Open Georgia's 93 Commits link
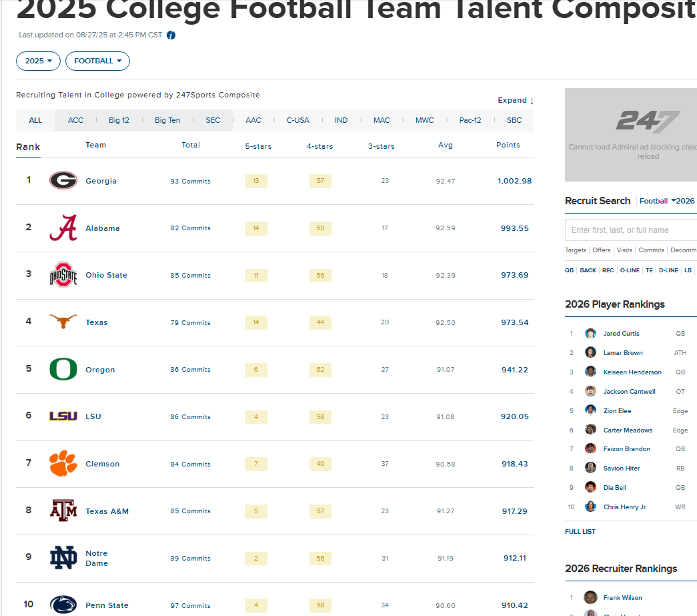Screen dimensions: 697x616 [x=190, y=181]
